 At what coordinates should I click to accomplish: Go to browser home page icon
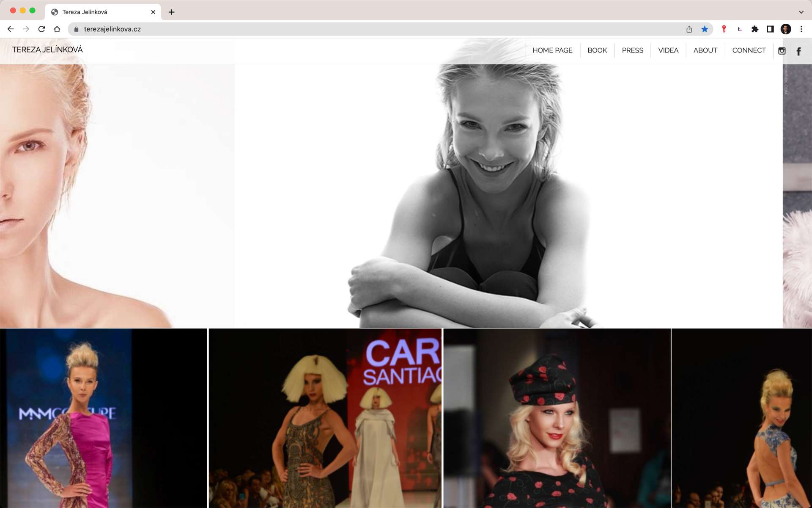[x=57, y=29]
